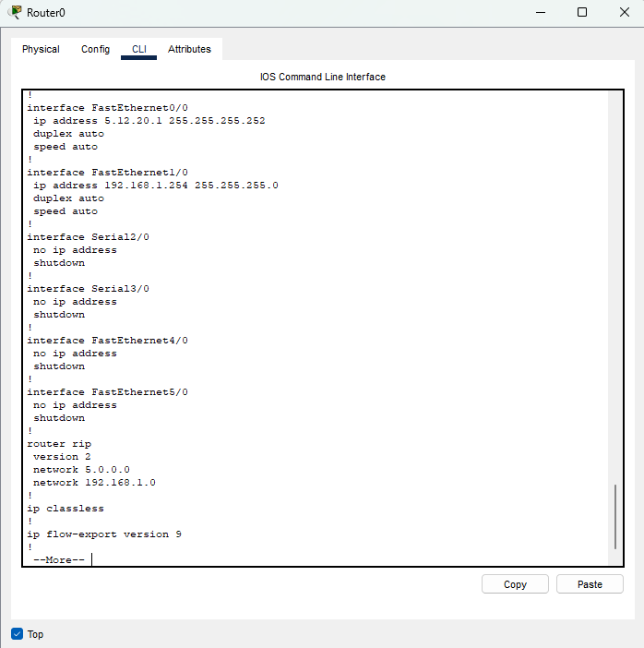Viewport: 644px width, 648px height.
Task: Click 'ip address 192.168.1.254 255.255.255.0' line
Action: click(x=156, y=186)
